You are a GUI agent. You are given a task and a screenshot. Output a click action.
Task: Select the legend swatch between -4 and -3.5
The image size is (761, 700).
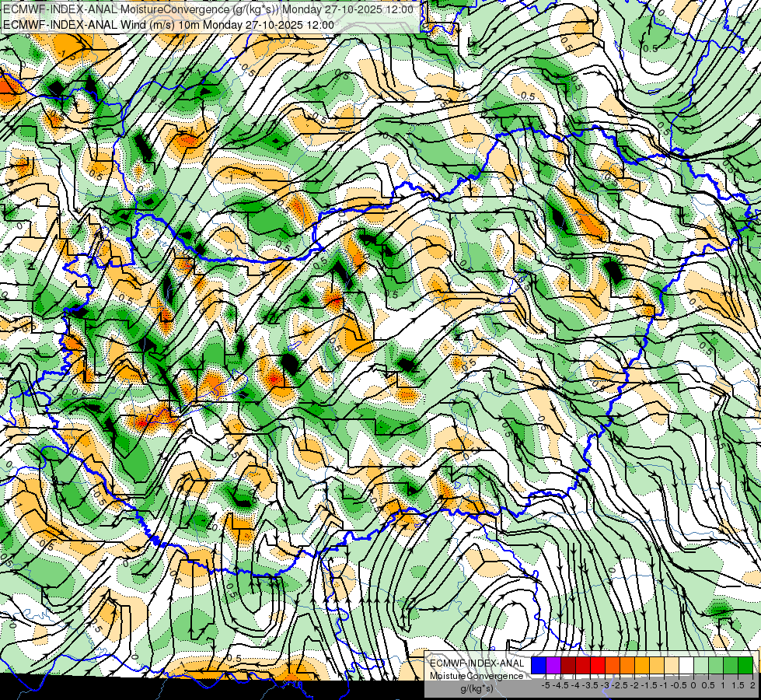(583, 665)
